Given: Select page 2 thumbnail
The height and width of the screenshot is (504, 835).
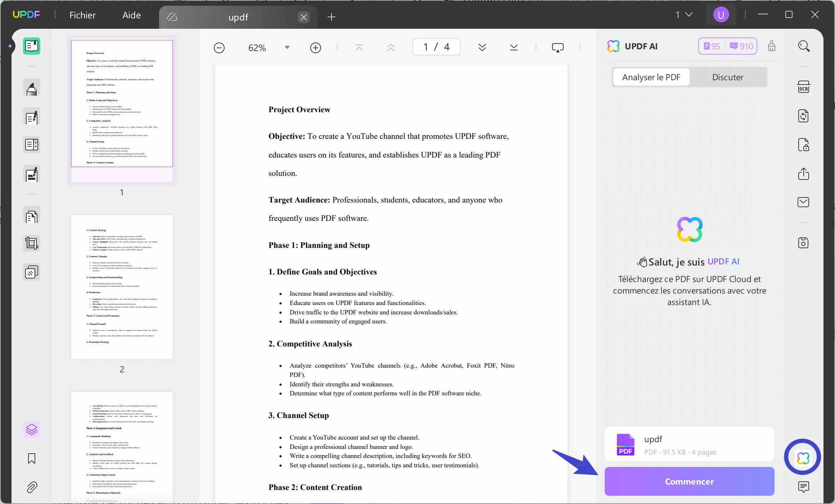Looking at the screenshot, I should coord(122,287).
